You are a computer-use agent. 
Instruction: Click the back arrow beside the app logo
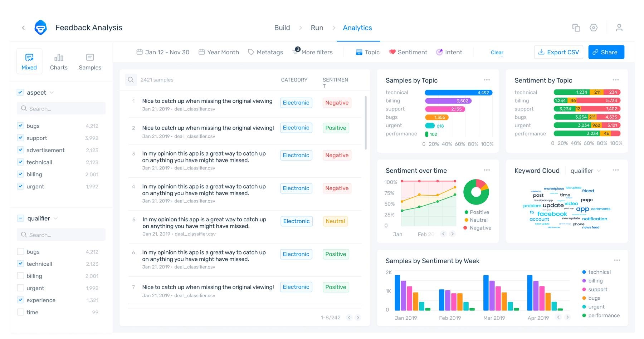pyautogui.click(x=23, y=28)
